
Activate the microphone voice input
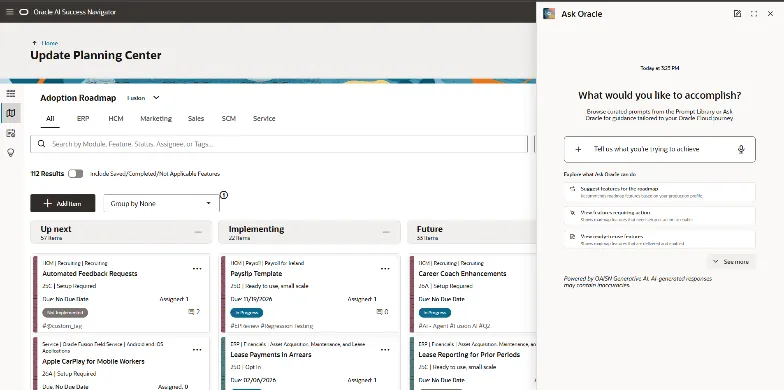point(741,149)
